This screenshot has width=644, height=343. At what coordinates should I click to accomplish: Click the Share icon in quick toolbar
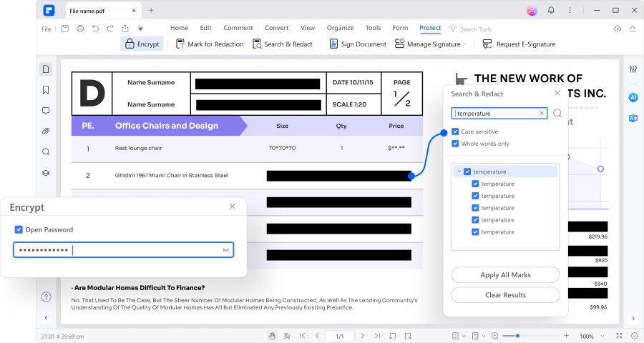click(125, 29)
